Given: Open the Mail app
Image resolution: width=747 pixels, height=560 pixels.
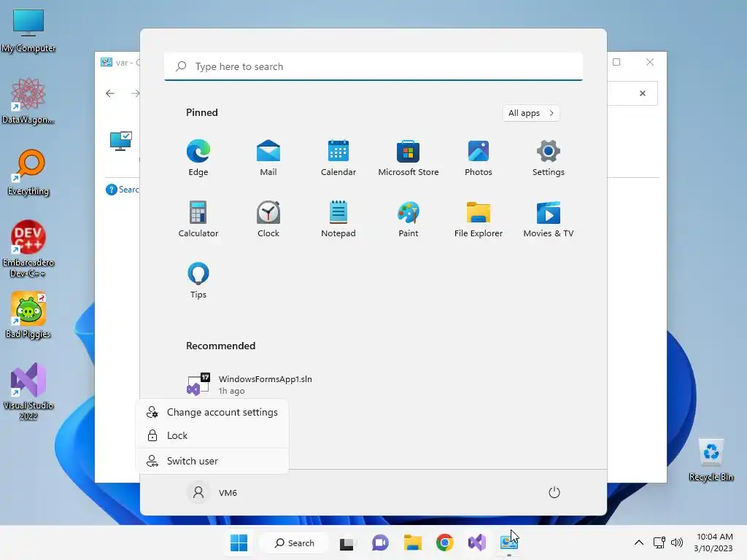Looking at the screenshot, I should pyautogui.click(x=268, y=158).
